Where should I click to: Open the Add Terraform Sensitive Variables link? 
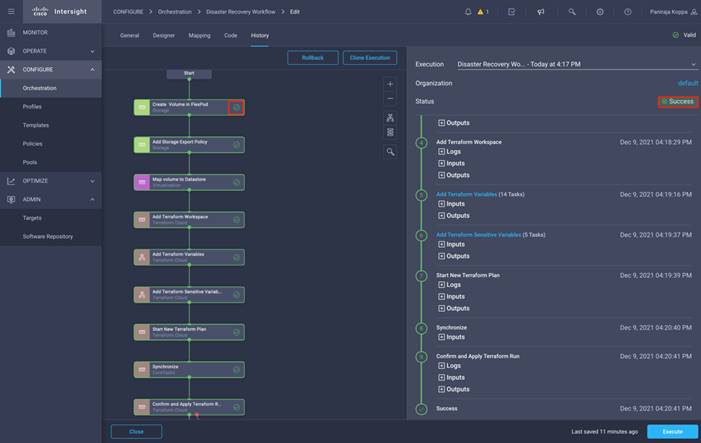pos(478,235)
